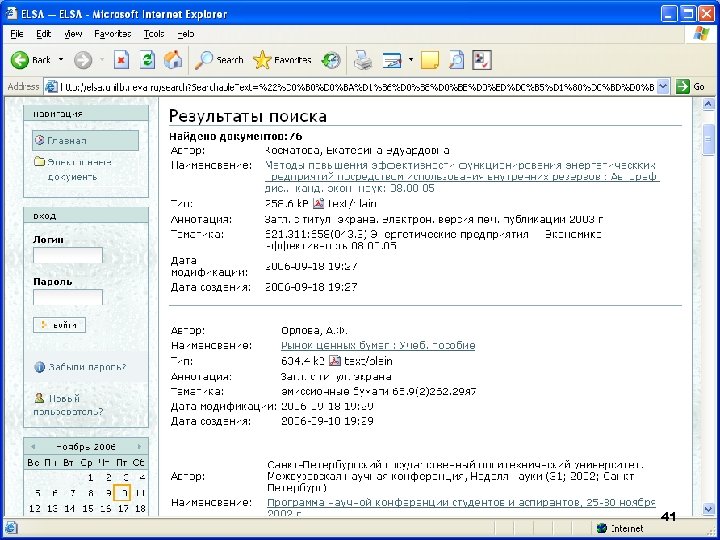The image size is (720, 540).
Task: Open Favorites star icon
Action: point(262,60)
